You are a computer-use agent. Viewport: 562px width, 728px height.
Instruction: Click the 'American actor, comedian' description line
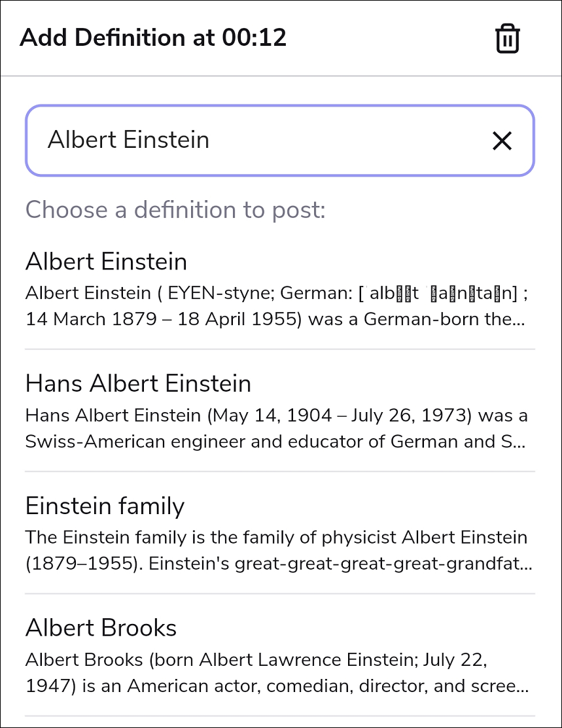pyautogui.click(x=275, y=686)
